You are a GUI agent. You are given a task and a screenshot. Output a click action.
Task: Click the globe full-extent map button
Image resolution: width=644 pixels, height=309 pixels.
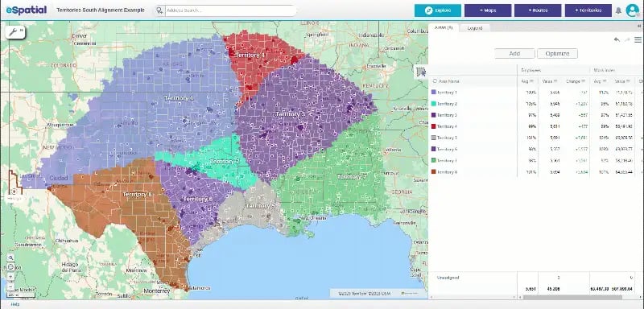pyautogui.click(x=10, y=267)
